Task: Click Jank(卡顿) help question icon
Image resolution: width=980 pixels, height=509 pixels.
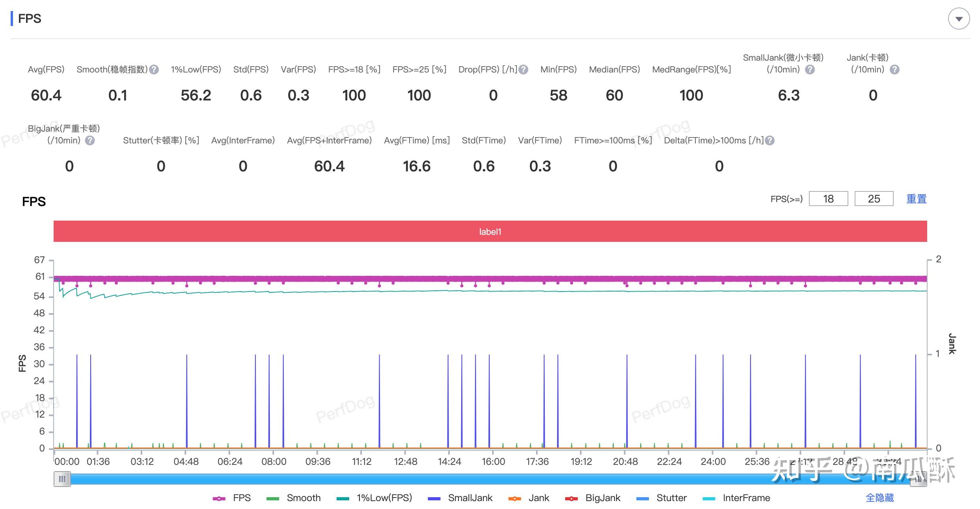Action: [894, 70]
